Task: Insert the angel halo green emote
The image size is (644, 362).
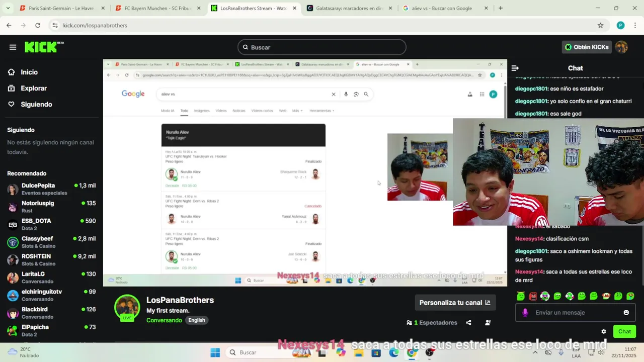Action: (x=521, y=296)
